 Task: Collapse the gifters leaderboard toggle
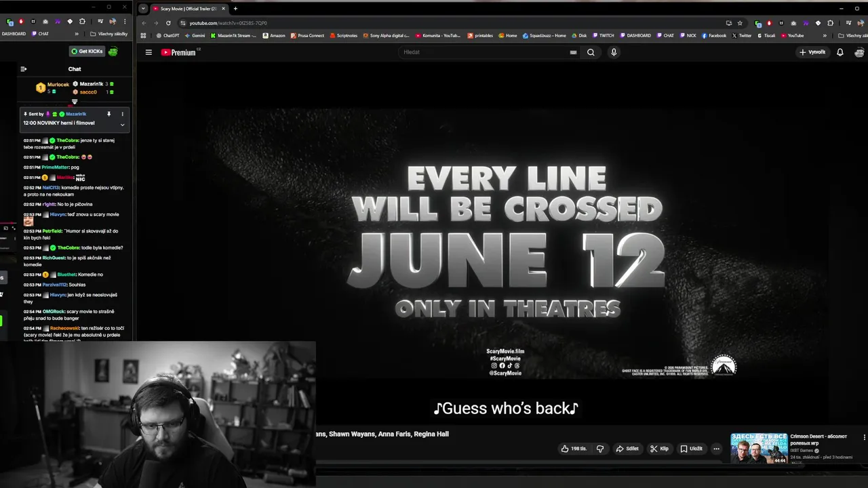click(x=75, y=102)
